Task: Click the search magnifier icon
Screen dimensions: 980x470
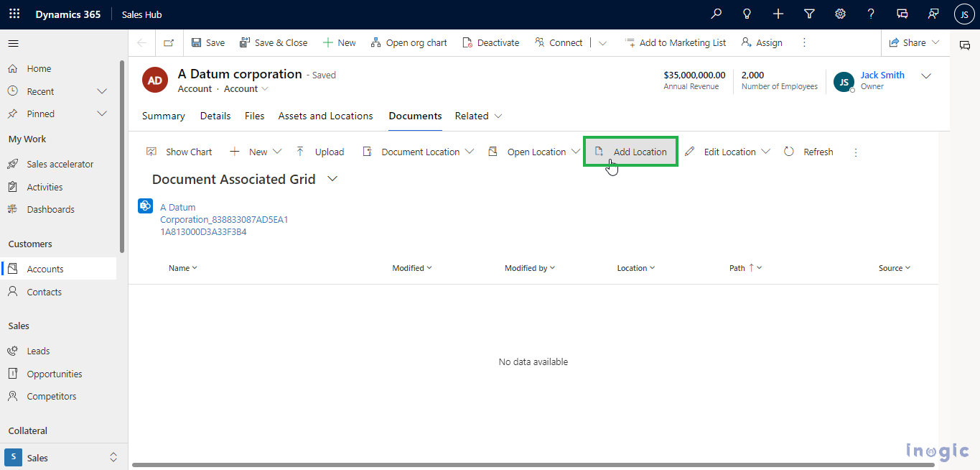Action: point(716,14)
